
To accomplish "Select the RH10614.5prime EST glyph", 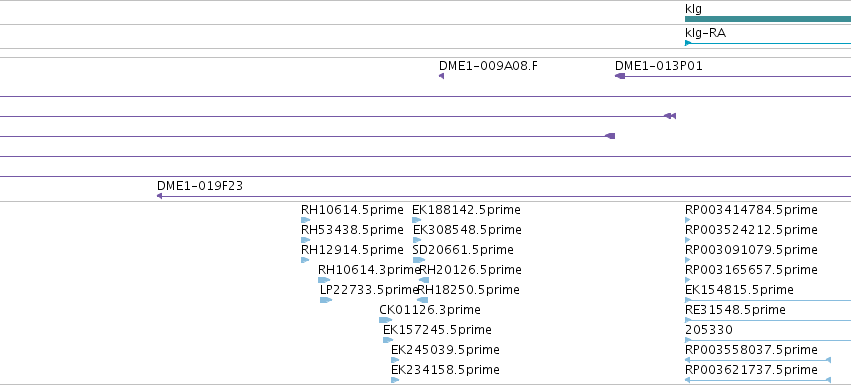I will tap(306, 220).
